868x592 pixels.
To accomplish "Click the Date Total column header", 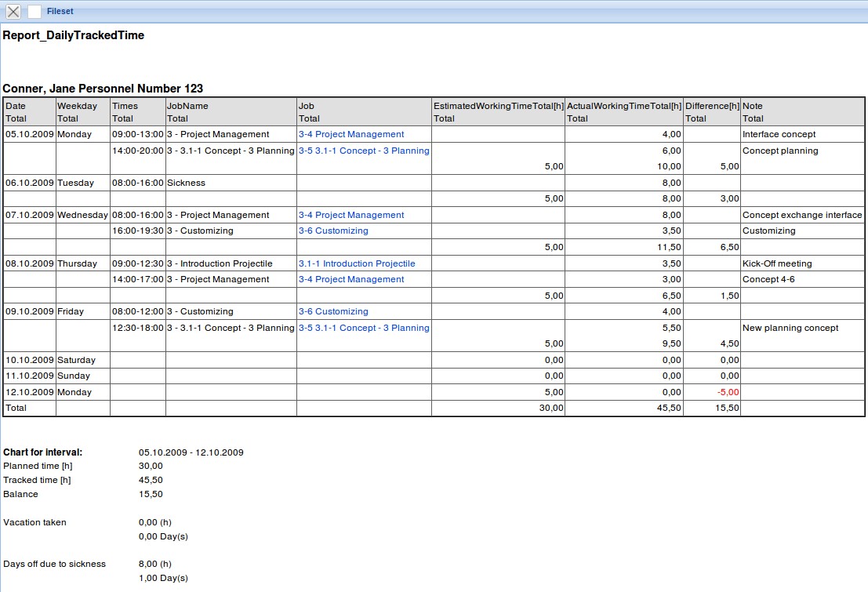I will click(28, 111).
